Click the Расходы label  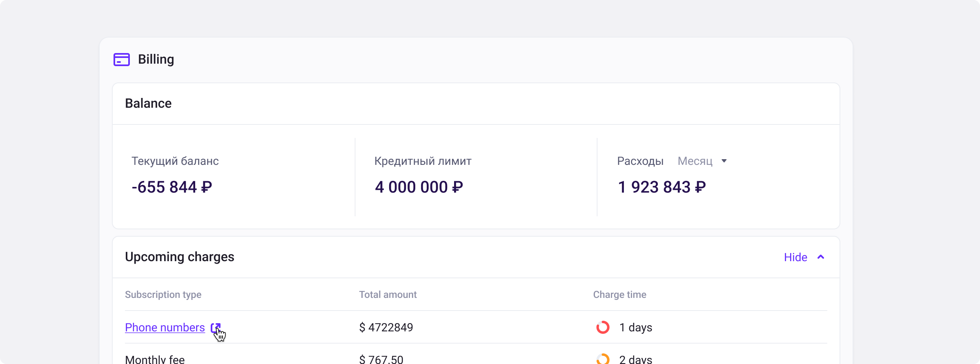pyautogui.click(x=640, y=161)
